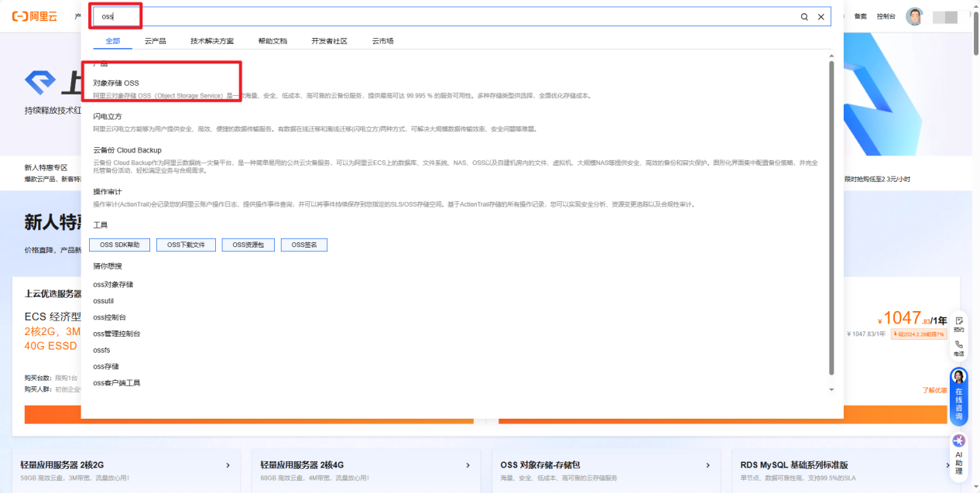Click the ¥1047.83/1年 price text

point(912,318)
